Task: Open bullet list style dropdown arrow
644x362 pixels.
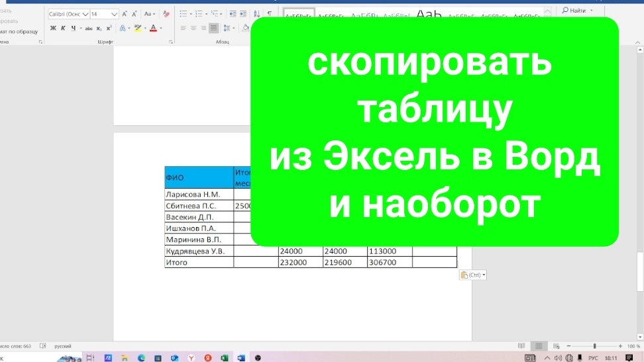Action: click(191, 14)
